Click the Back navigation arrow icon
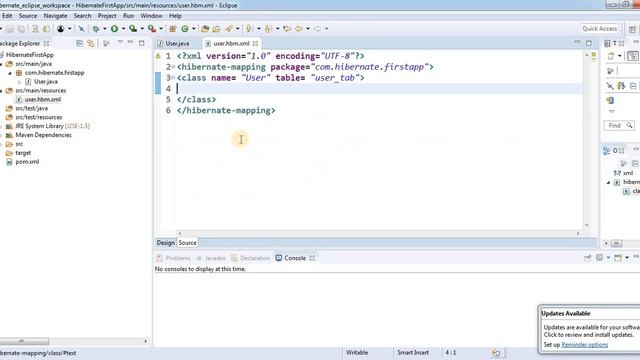The height and width of the screenshot is (360, 640). [299, 29]
